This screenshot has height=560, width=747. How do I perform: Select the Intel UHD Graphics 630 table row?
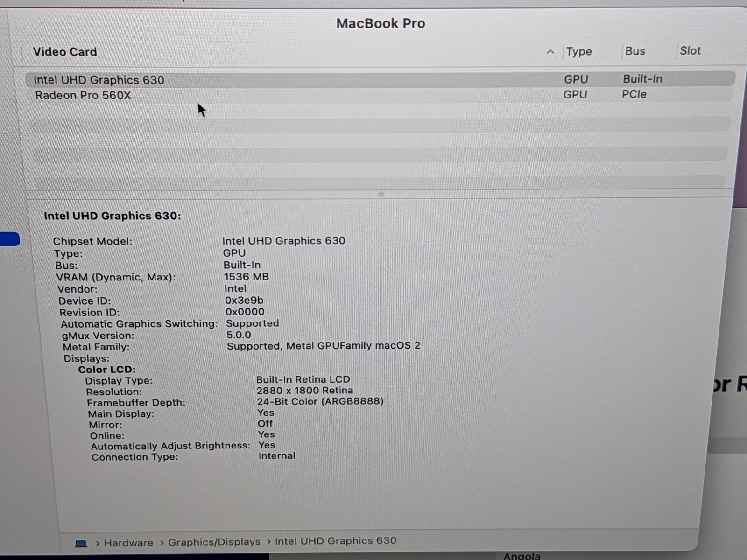[x=380, y=79]
